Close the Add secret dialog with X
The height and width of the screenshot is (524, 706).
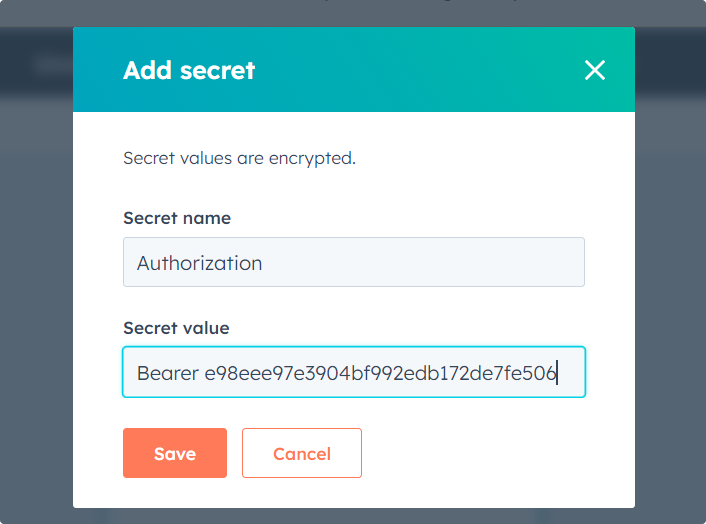[595, 70]
